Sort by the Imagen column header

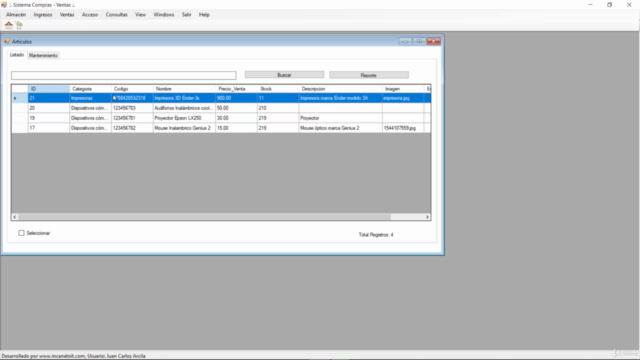[403, 89]
